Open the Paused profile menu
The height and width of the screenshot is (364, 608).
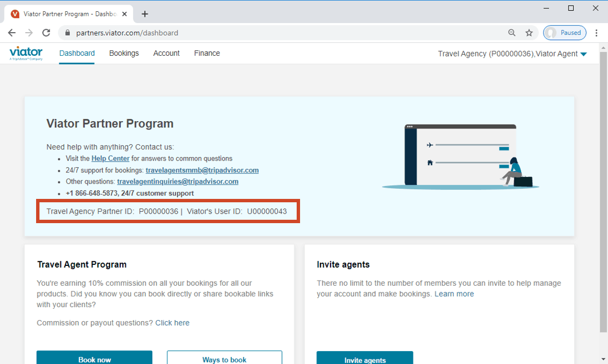pyautogui.click(x=565, y=33)
